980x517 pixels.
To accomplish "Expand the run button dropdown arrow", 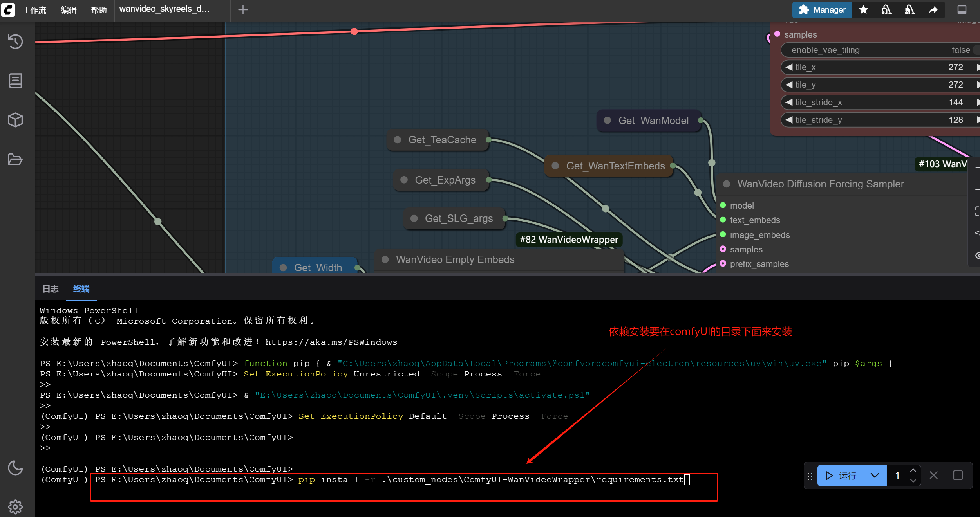I will (875, 476).
